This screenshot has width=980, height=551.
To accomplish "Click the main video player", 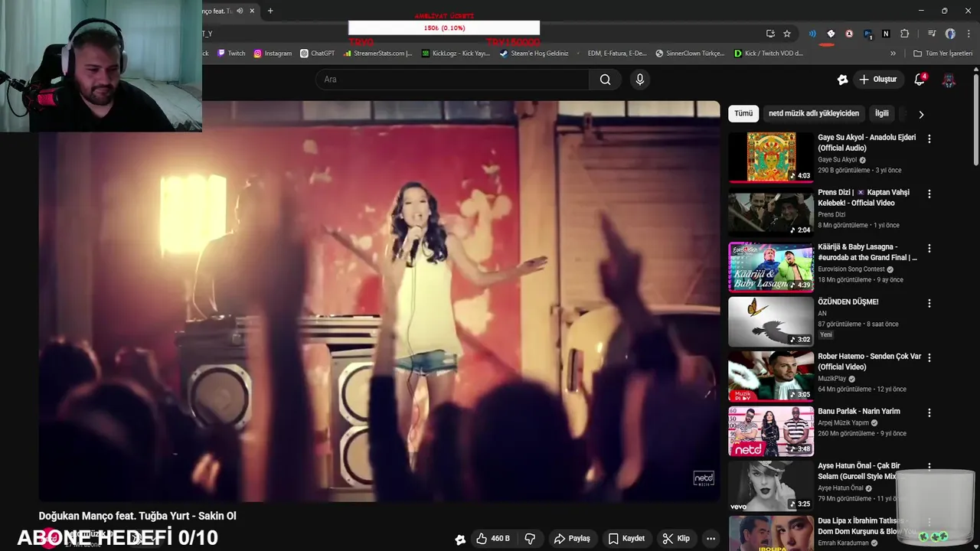I will tap(379, 302).
